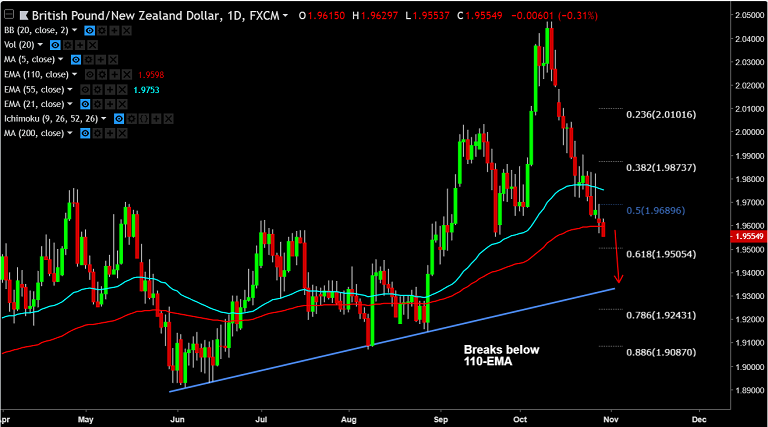Hide the MA (5, close) indicator

coord(76,60)
